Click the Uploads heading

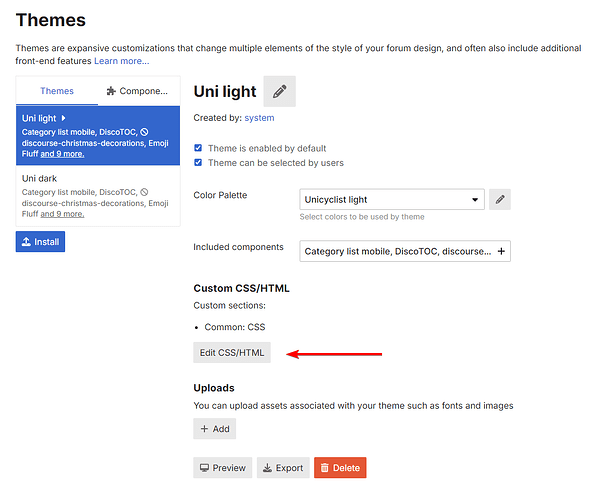point(214,388)
